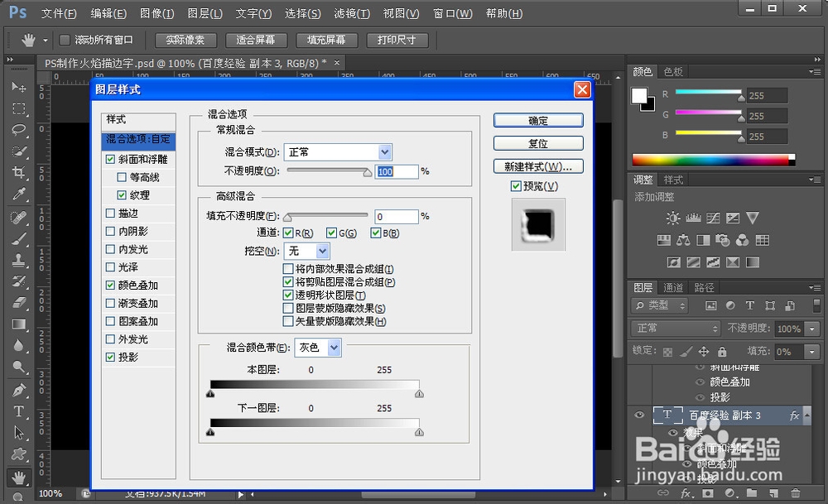Select the Lasso tool

(x=19, y=130)
